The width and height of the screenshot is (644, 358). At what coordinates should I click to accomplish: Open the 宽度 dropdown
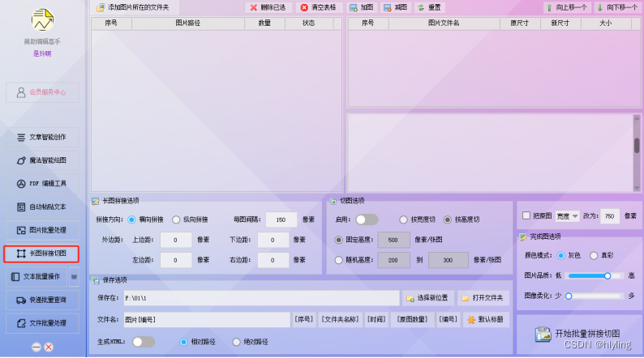[567, 216]
